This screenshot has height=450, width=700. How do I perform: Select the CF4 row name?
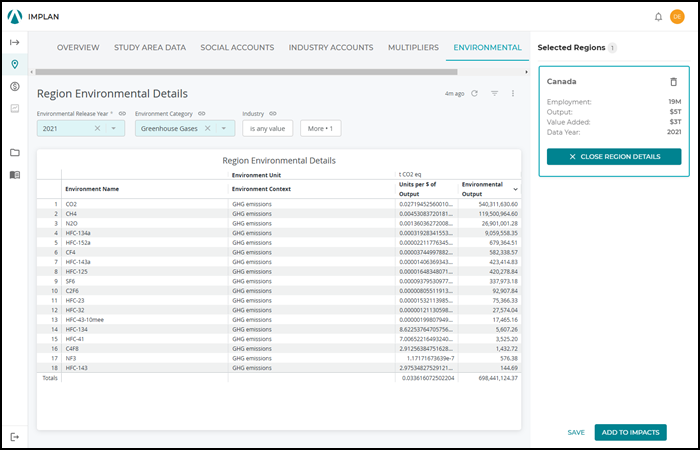[x=70, y=252]
